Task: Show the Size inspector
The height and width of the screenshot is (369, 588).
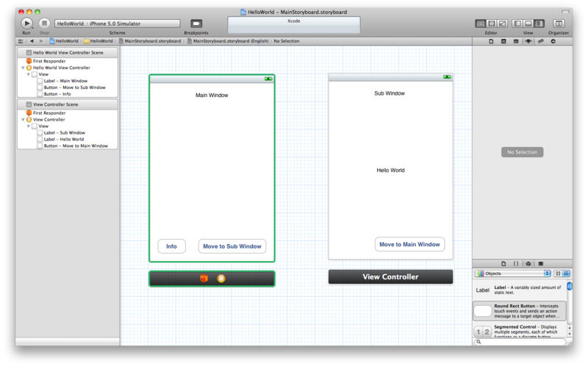Action: [x=541, y=41]
